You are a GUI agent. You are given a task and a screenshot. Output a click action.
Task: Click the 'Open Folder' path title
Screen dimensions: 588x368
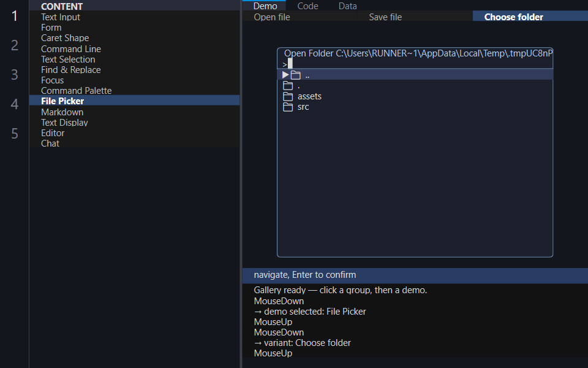coord(418,53)
